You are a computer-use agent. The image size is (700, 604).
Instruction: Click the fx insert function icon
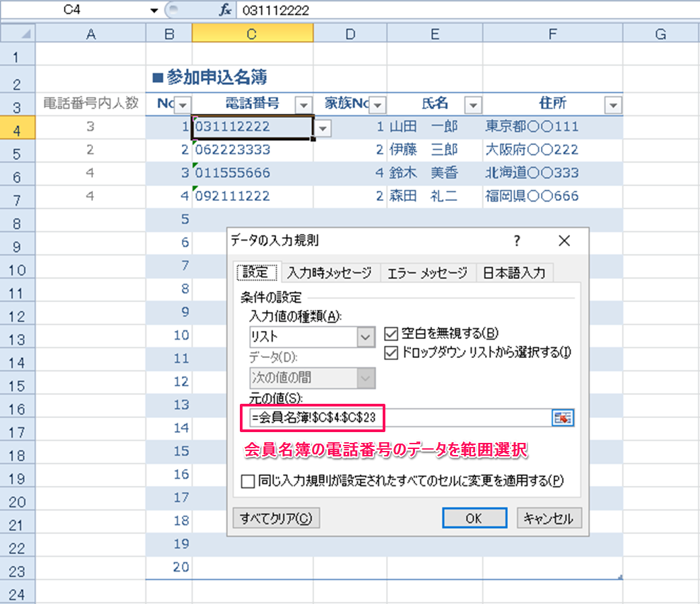(224, 11)
